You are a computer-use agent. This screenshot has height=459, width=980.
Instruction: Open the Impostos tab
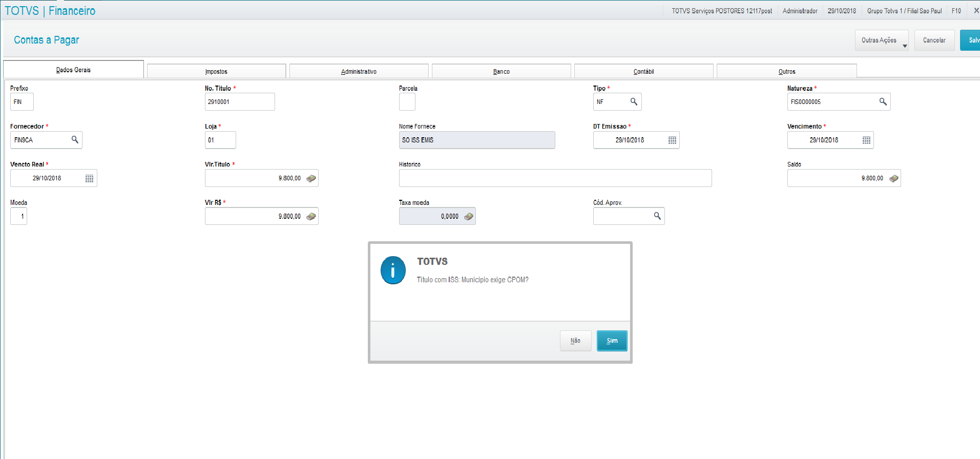pyautogui.click(x=216, y=71)
